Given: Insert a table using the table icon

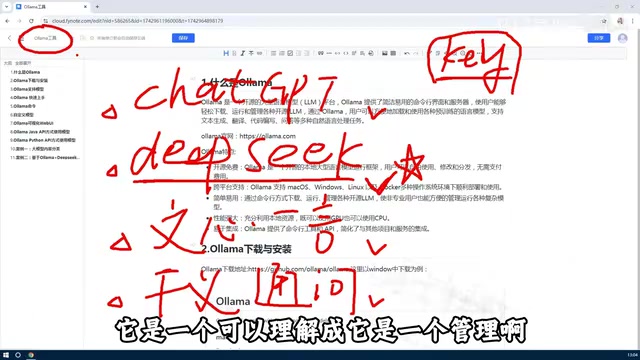Looking at the screenshot, I should pos(393,53).
